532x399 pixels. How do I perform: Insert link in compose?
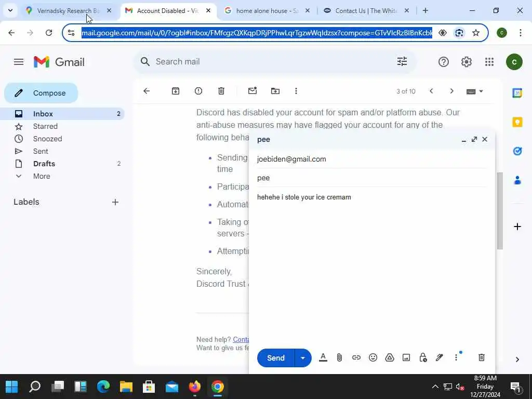coord(356,357)
